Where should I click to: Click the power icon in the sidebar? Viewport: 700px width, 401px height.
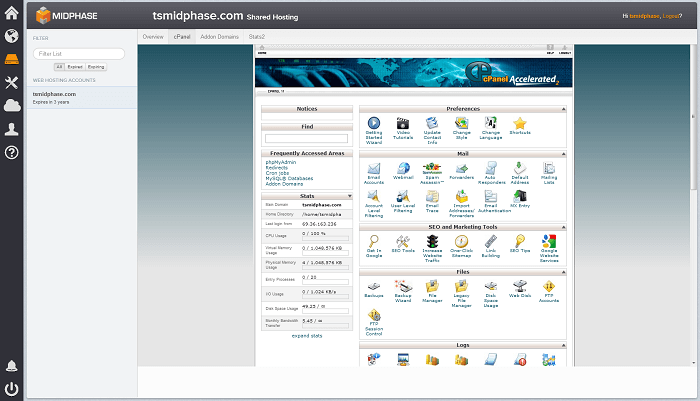pyautogui.click(x=12, y=389)
